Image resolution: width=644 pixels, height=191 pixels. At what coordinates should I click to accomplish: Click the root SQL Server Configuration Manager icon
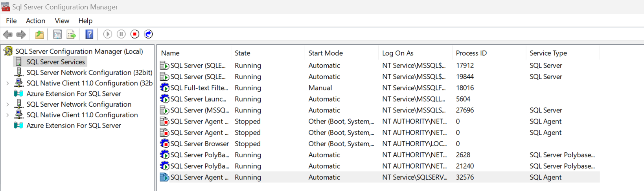point(8,51)
